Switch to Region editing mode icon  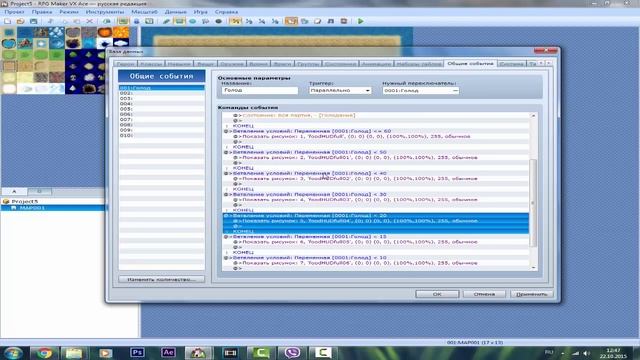[149, 21]
